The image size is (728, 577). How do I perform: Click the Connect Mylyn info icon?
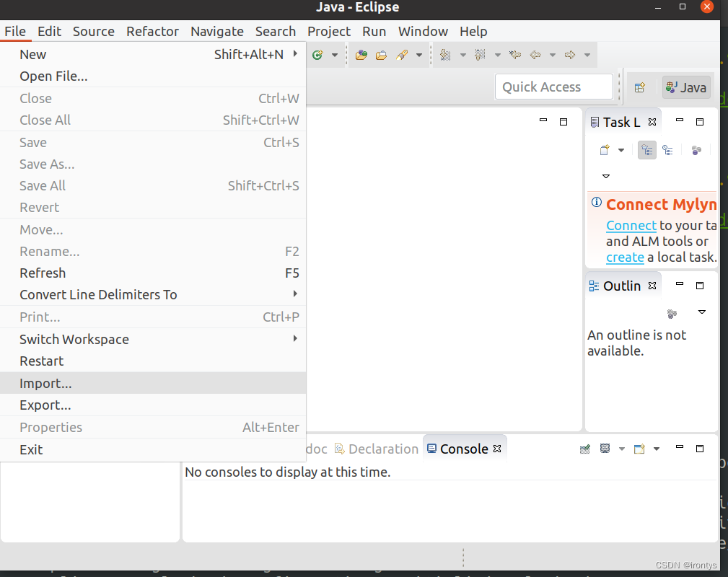pos(597,202)
